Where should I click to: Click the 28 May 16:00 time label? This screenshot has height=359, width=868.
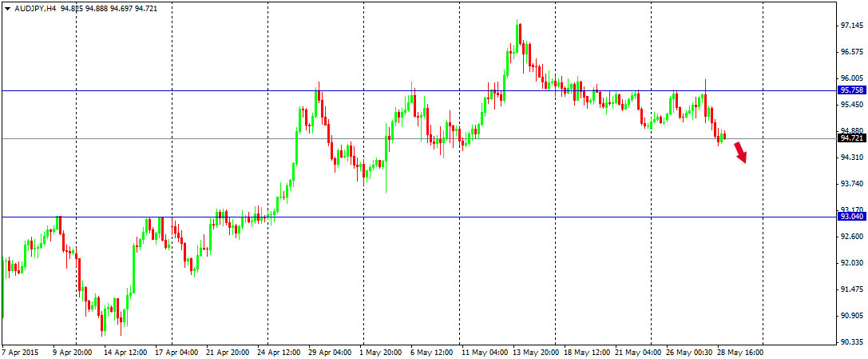click(x=741, y=353)
